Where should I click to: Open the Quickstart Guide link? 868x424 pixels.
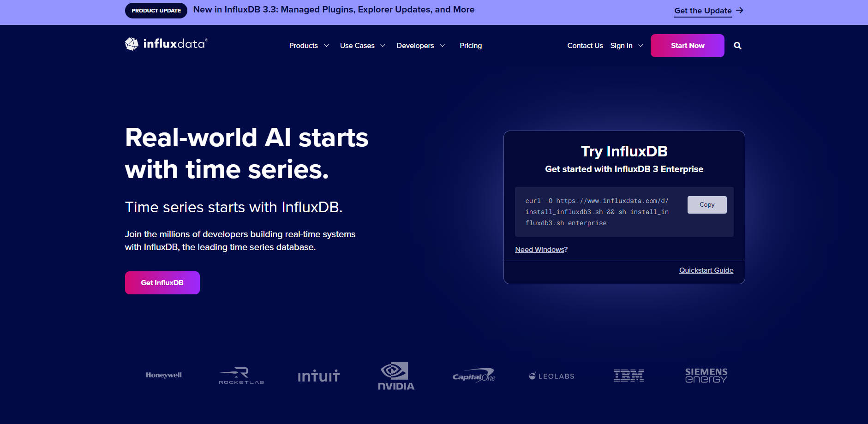coord(706,270)
